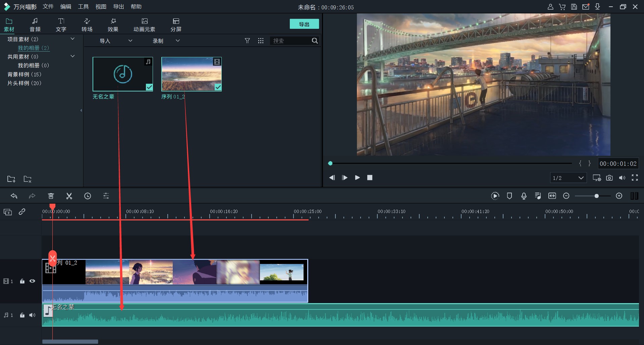
Task: Hide video track 1 with eye icon
Action: point(32,281)
